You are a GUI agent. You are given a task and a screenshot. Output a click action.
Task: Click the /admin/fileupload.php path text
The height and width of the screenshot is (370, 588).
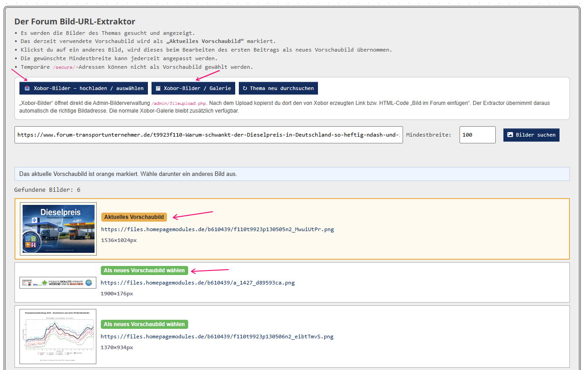point(179,103)
